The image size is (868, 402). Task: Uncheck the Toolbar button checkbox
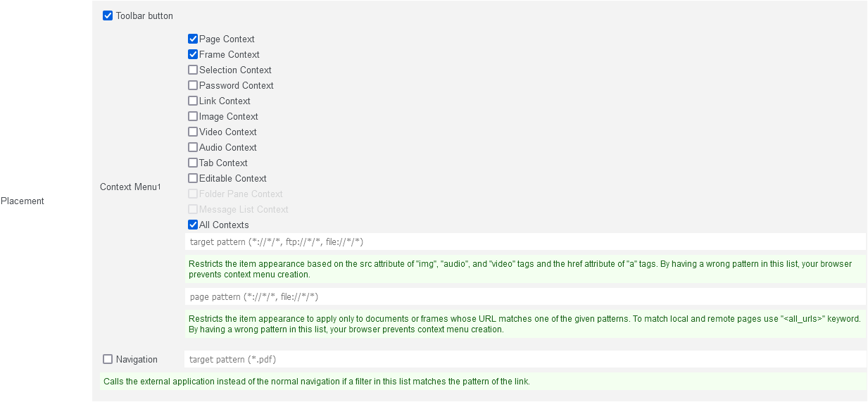(108, 15)
